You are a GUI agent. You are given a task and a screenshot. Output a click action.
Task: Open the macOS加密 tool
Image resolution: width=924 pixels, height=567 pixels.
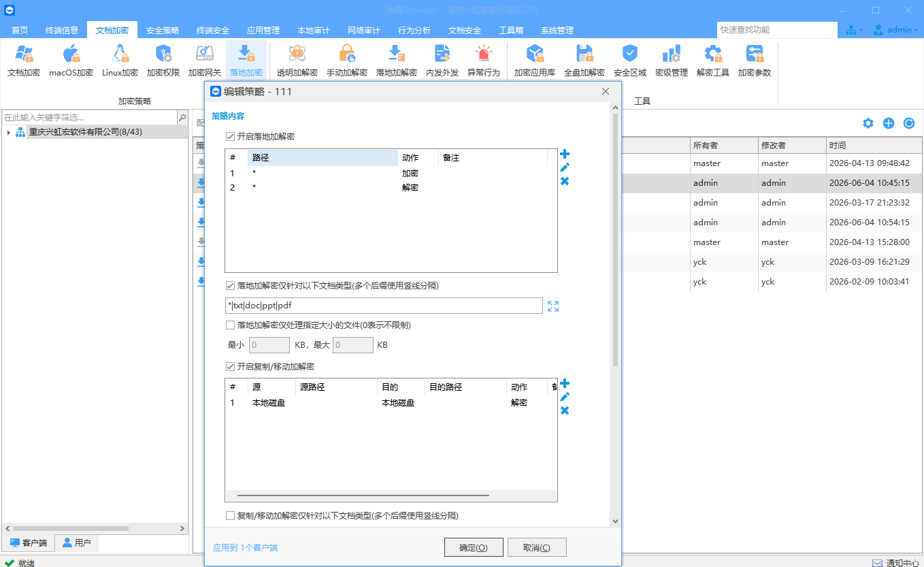pos(71,61)
